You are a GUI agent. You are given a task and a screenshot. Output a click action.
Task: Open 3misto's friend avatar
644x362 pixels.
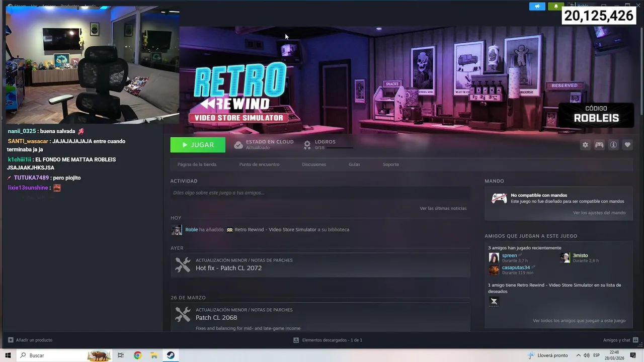tap(565, 258)
